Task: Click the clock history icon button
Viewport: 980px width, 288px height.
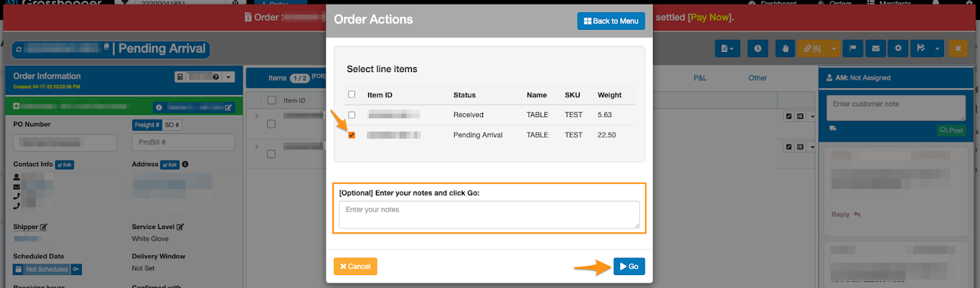Action: [758, 48]
